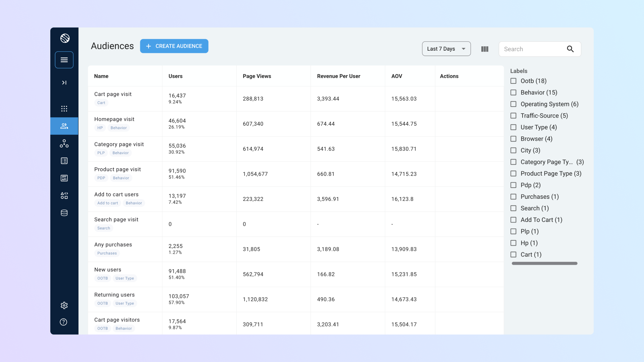Click the search magnifier icon

pyautogui.click(x=570, y=49)
